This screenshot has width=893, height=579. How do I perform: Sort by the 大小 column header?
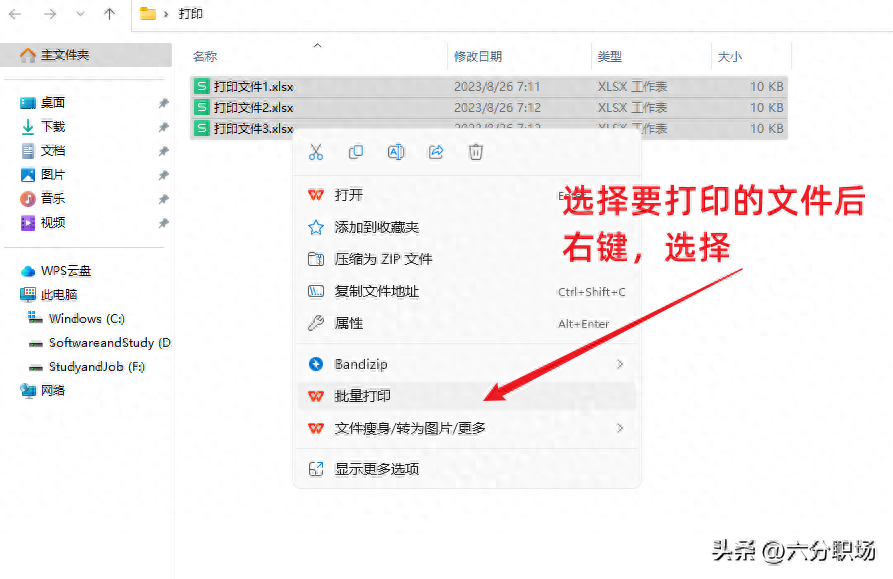[x=730, y=56]
